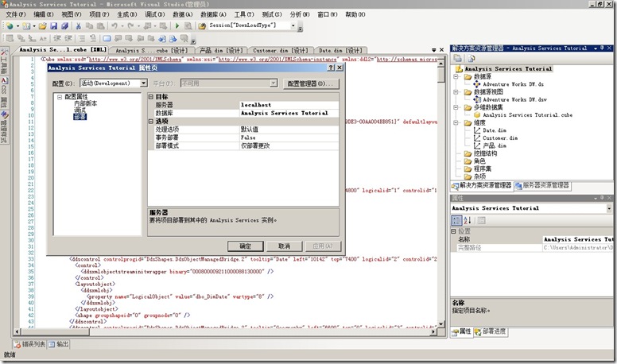
Task: Click the Toggle Bookmark icon
Action: click(107, 39)
